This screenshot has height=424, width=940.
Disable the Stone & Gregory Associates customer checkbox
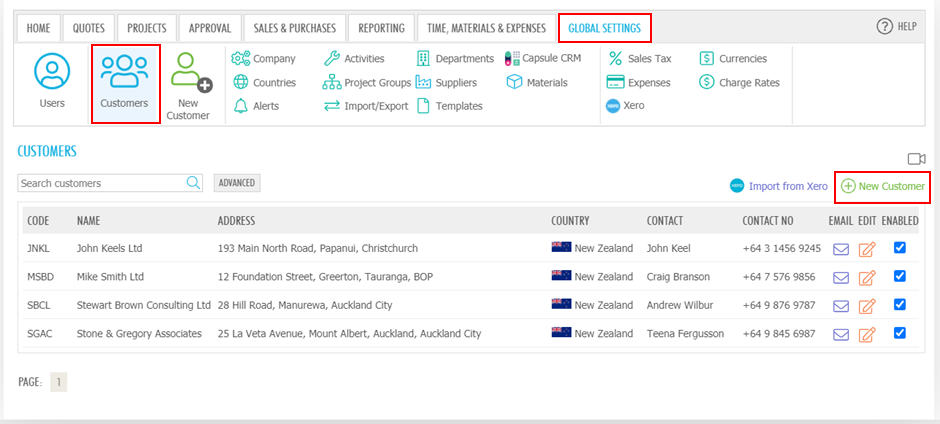click(x=899, y=332)
